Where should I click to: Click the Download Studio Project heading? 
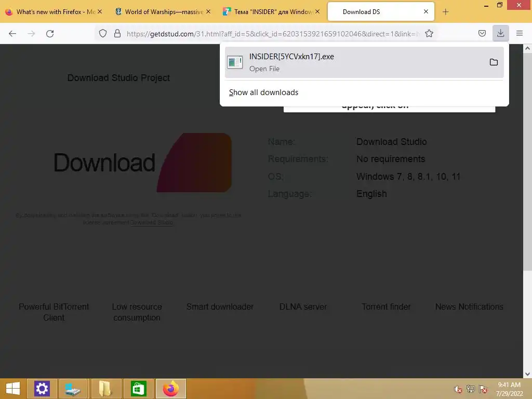(x=118, y=78)
